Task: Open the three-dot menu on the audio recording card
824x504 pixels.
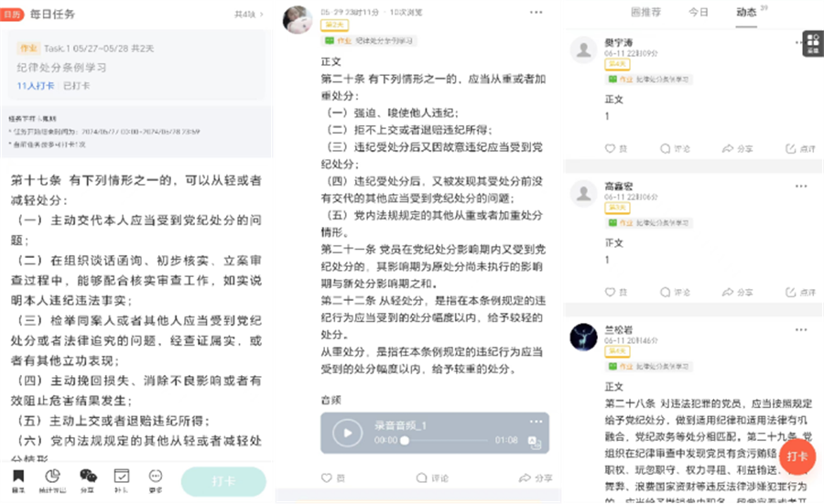Action: click(x=536, y=422)
